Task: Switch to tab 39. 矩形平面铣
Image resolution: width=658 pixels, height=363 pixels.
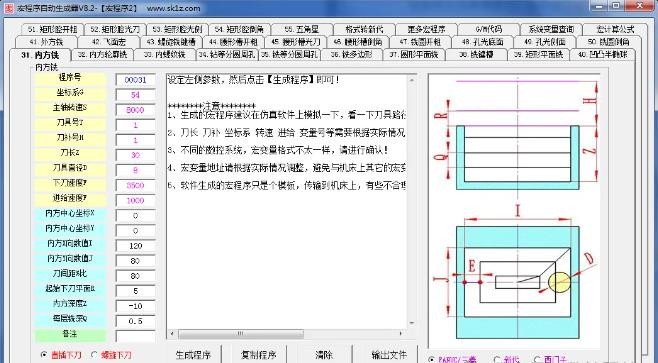Action: [x=538, y=55]
